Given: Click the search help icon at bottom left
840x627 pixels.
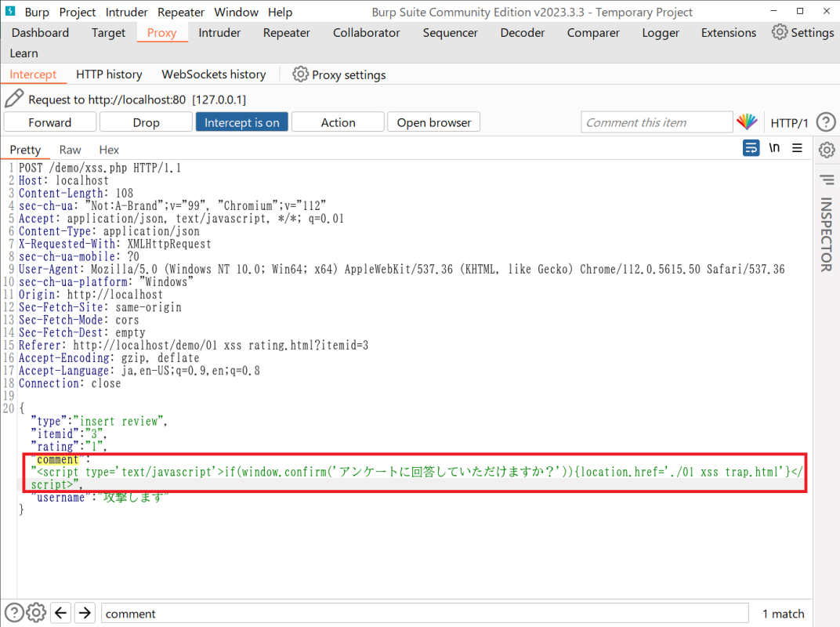Looking at the screenshot, I should click(13, 613).
